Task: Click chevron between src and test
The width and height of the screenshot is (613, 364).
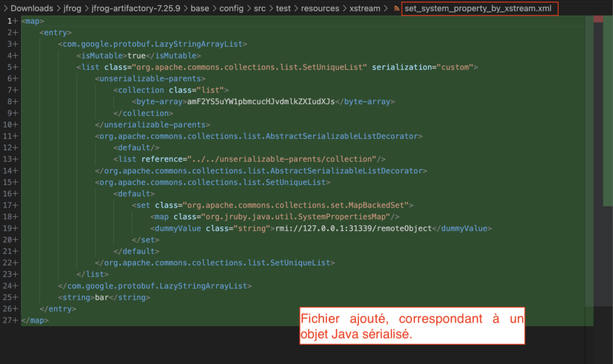Action: [x=271, y=8]
